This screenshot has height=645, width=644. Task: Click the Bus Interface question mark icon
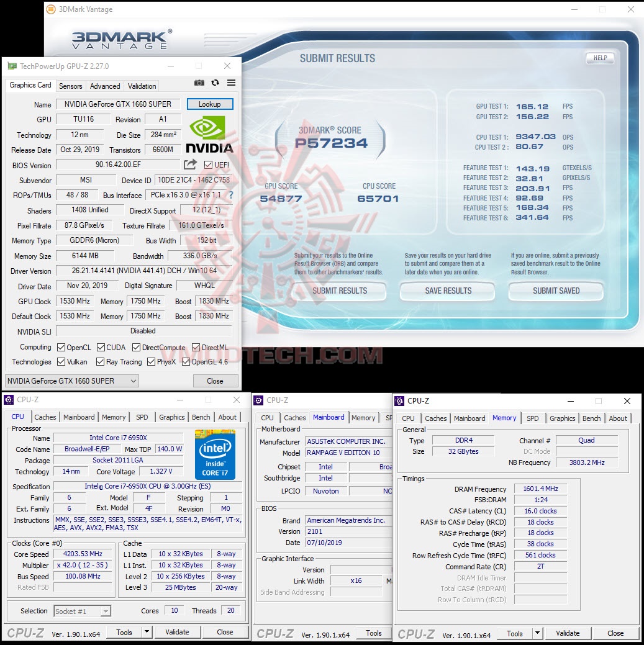[x=231, y=195]
